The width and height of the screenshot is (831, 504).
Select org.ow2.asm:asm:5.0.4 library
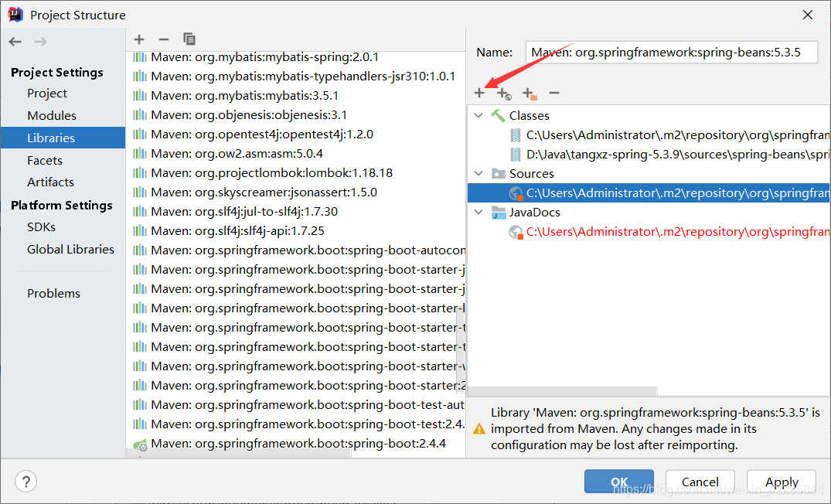tap(296, 154)
